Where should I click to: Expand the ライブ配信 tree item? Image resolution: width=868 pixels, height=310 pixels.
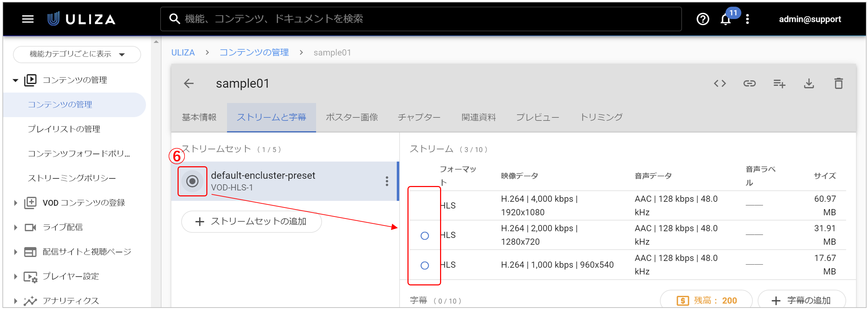pos(15,228)
